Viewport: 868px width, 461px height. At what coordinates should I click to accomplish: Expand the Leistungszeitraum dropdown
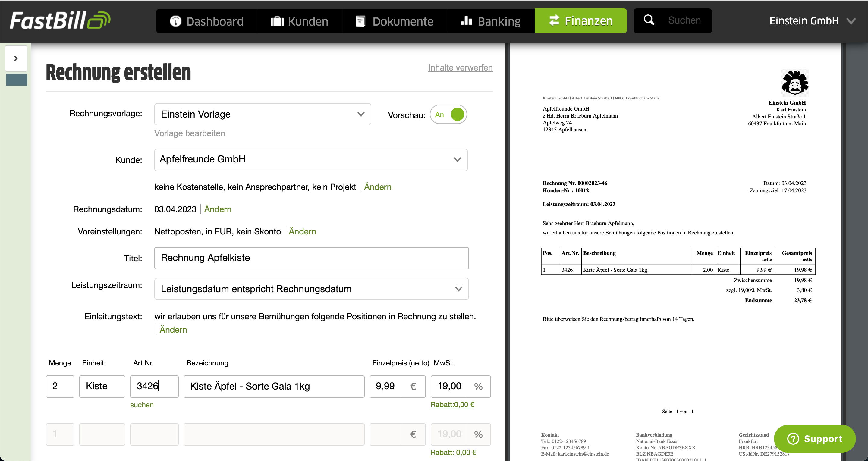(311, 289)
